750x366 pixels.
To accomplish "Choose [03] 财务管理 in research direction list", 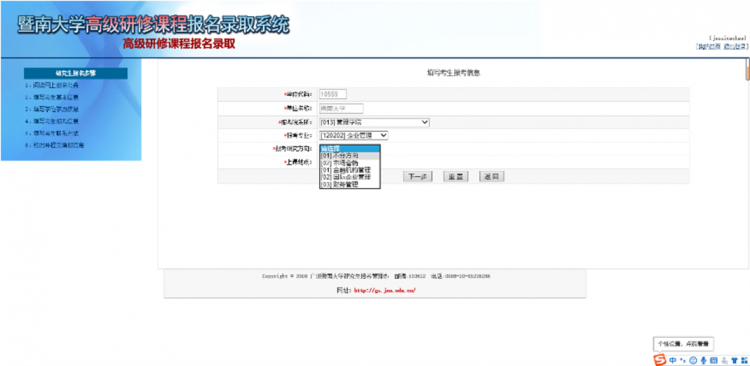I will click(x=350, y=184).
